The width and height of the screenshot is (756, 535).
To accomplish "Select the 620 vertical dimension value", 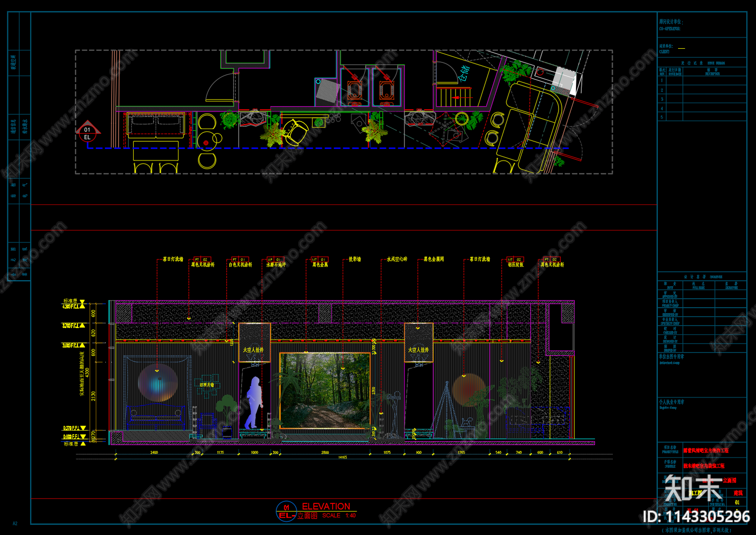I will click(x=94, y=333).
